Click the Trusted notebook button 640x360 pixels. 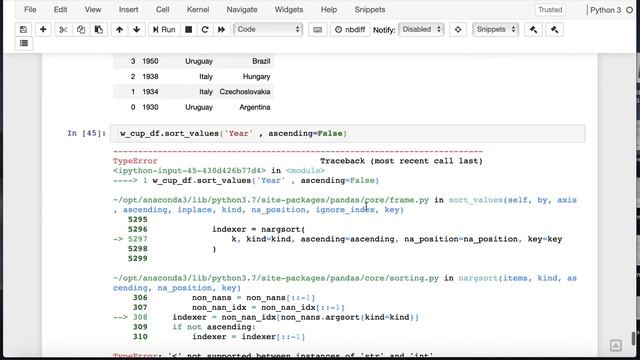click(x=550, y=9)
